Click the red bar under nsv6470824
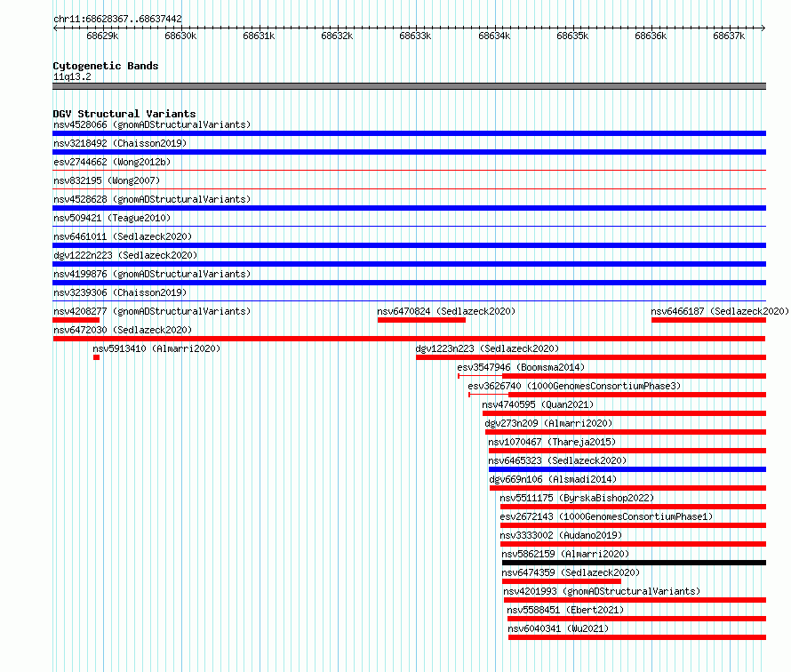 tap(421, 320)
